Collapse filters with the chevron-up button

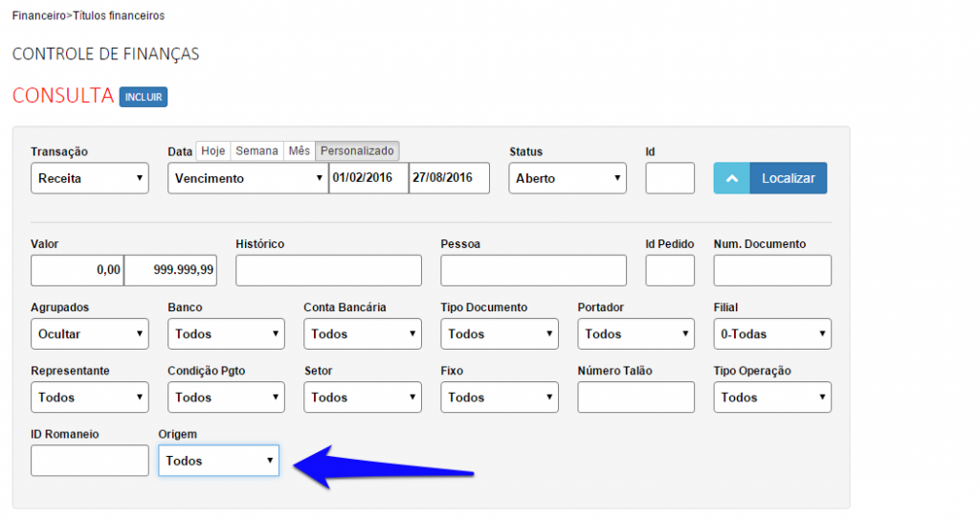pyautogui.click(x=731, y=178)
